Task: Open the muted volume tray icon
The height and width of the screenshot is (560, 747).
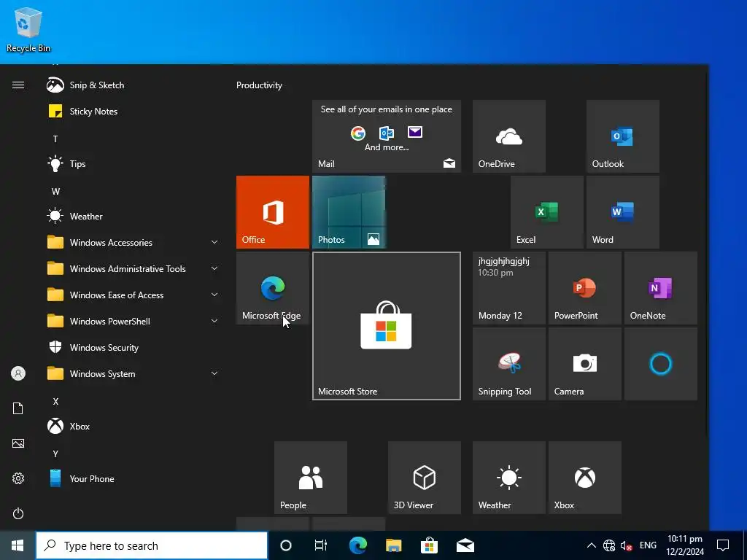Action: coord(627,545)
